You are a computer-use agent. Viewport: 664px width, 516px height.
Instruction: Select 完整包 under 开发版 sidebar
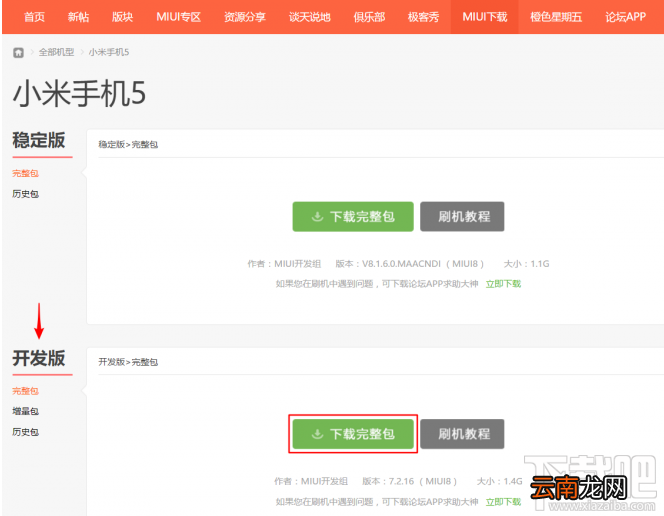[25, 391]
